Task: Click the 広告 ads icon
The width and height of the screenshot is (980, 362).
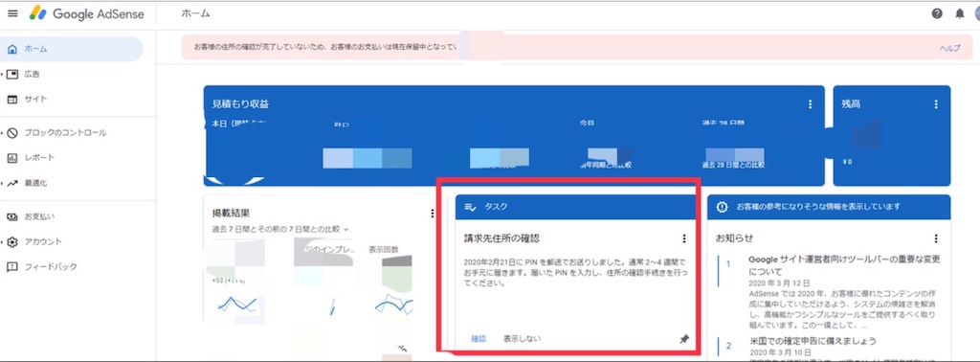Action: [12, 75]
